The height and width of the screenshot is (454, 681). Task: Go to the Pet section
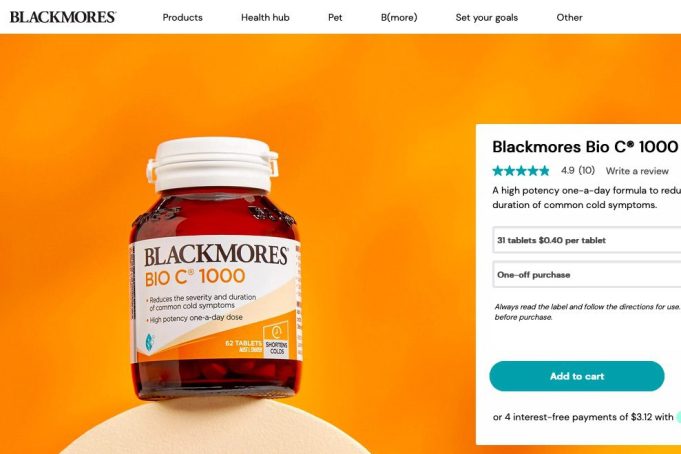[335, 18]
